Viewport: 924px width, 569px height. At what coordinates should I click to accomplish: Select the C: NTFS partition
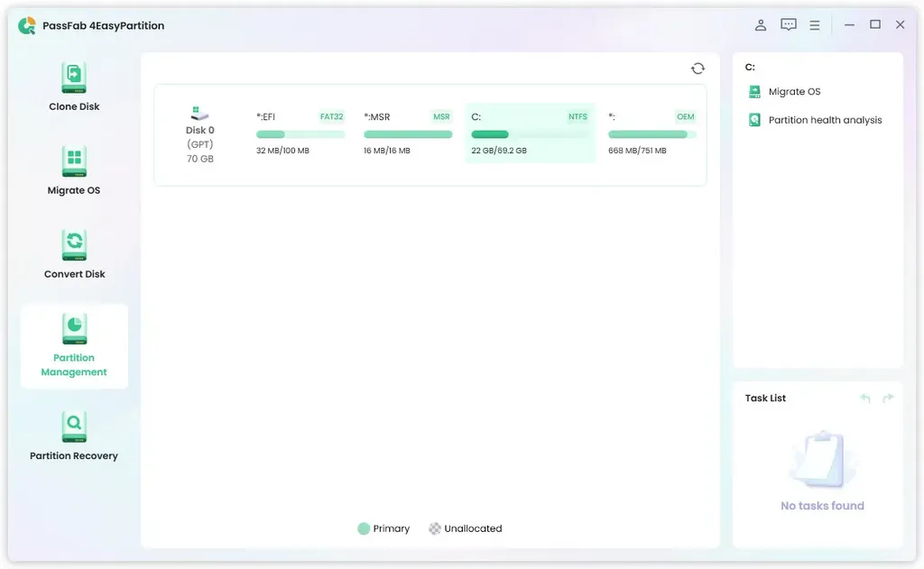pyautogui.click(x=531, y=133)
